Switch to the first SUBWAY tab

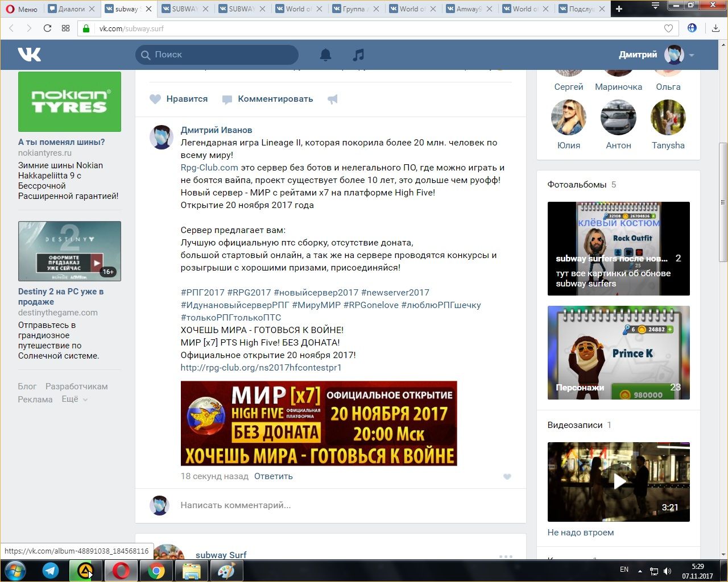coord(185,9)
